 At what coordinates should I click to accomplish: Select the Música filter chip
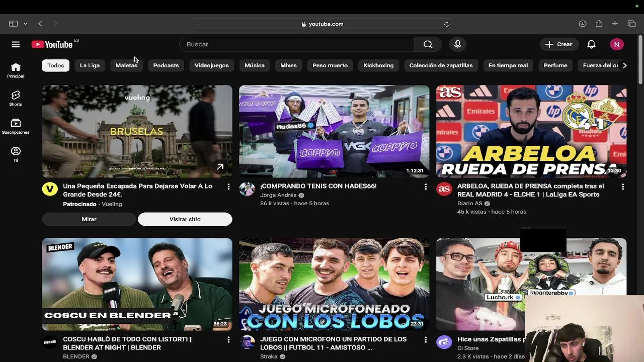[x=255, y=65]
